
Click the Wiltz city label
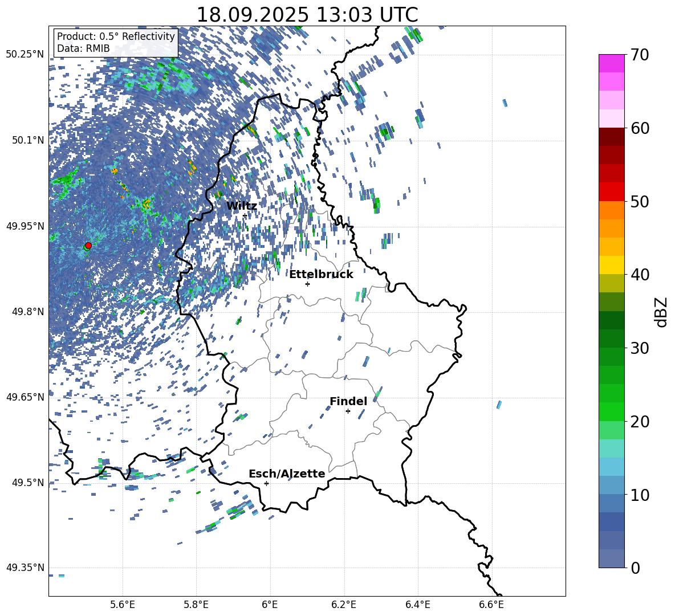pos(242,206)
